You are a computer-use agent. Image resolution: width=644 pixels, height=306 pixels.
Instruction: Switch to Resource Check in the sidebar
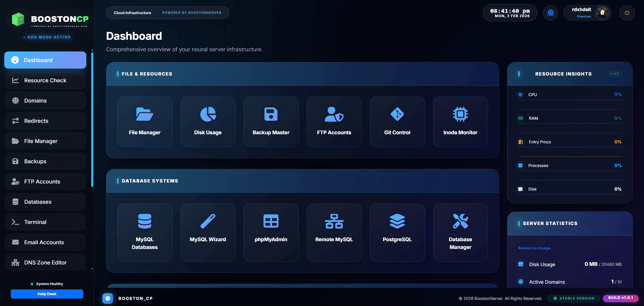(x=45, y=80)
